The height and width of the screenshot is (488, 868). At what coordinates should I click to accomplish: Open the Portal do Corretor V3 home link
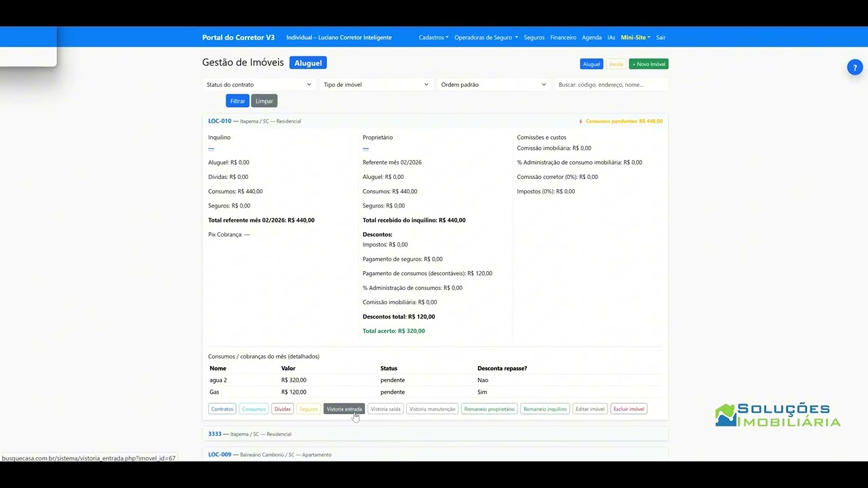[238, 37]
